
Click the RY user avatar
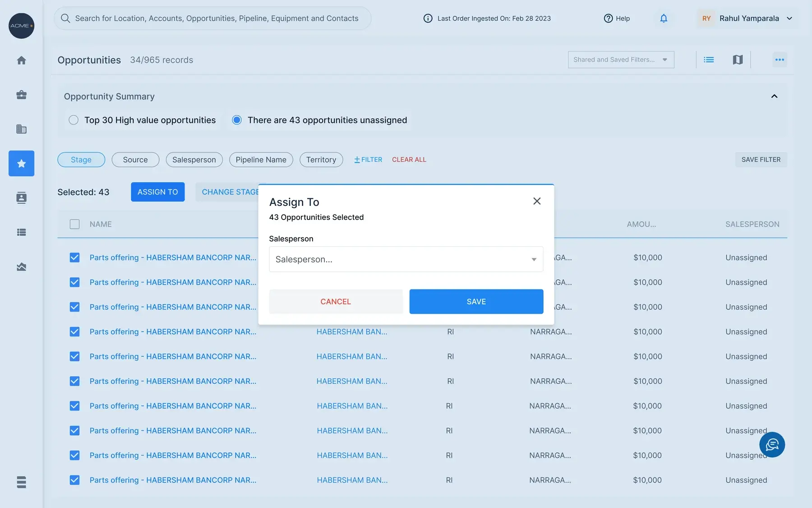[706, 18]
